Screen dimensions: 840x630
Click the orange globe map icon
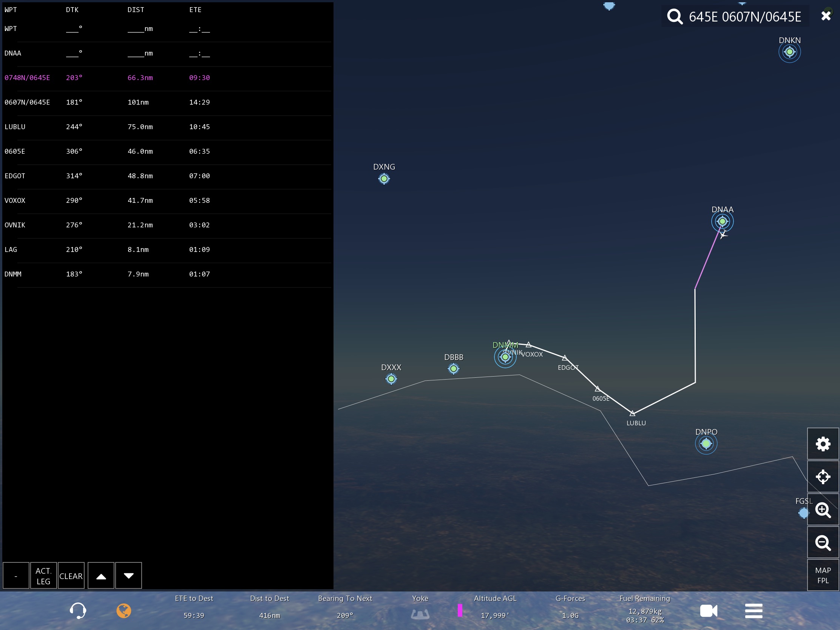[x=124, y=611]
